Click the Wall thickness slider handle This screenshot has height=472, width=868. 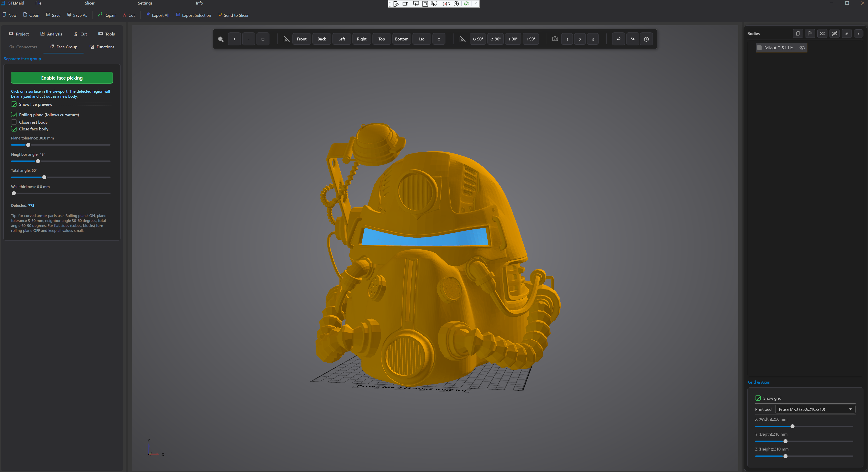pos(14,193)
